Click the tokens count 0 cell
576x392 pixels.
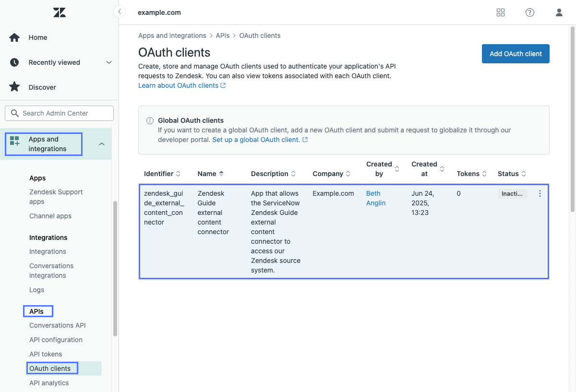(458, 193)
